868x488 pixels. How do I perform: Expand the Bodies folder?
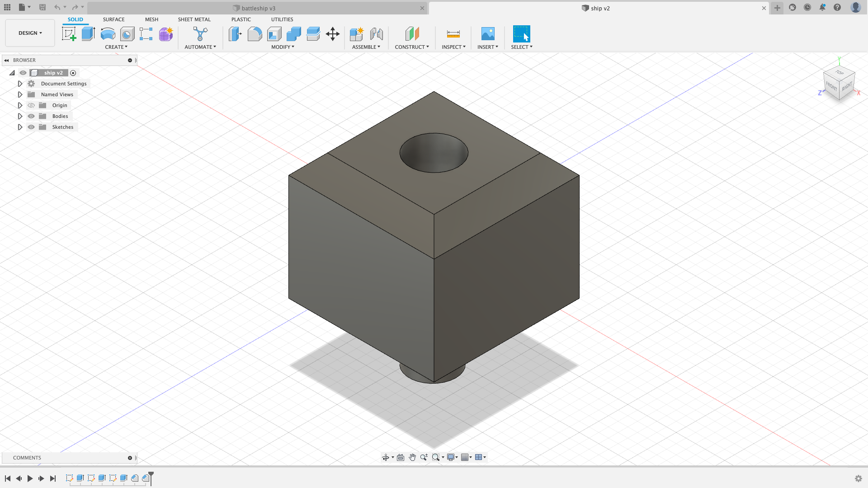pos(20,116)
